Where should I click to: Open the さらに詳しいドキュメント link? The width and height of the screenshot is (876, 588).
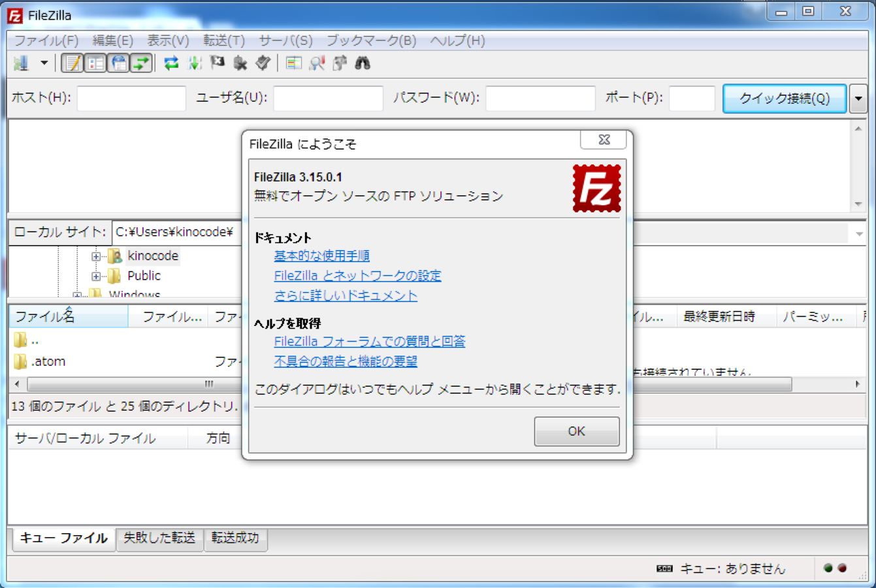tap(346, 295)
